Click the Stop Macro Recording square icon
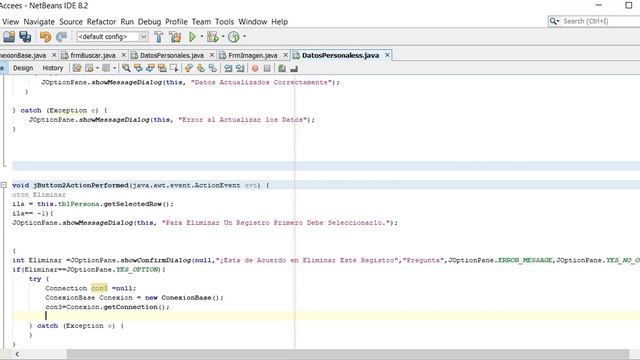The image size is (640, 360). [x=267, y=68]
